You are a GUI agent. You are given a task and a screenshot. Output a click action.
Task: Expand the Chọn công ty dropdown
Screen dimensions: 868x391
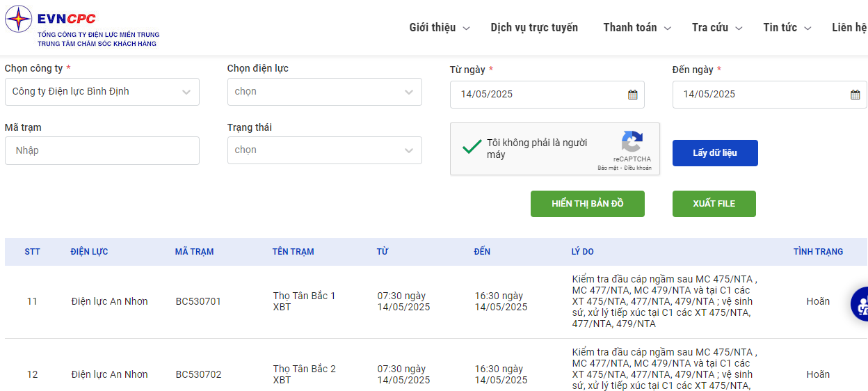[x=102, y=92]
